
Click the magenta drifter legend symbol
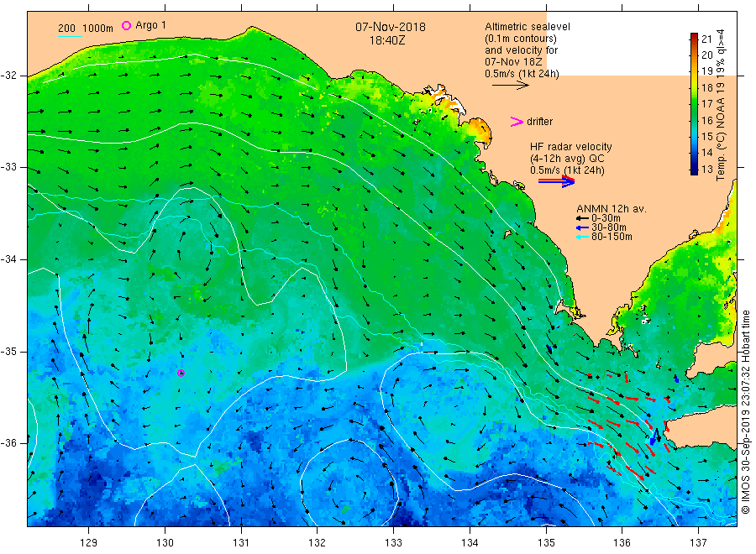(517, 122)
